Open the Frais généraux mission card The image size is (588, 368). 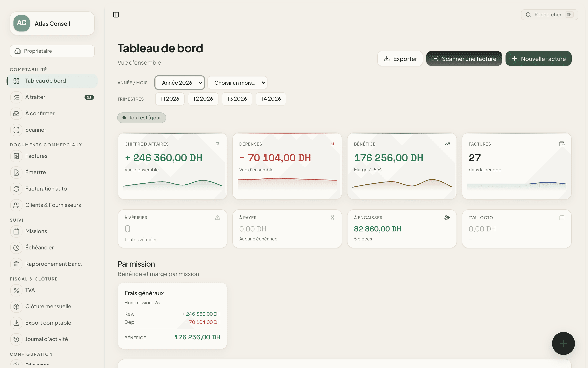tap(173, 316)
